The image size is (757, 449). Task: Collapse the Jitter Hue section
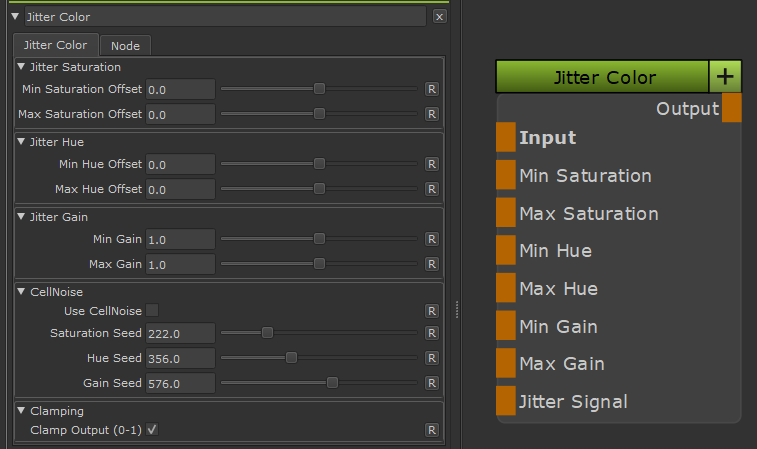tap(22, 142)
